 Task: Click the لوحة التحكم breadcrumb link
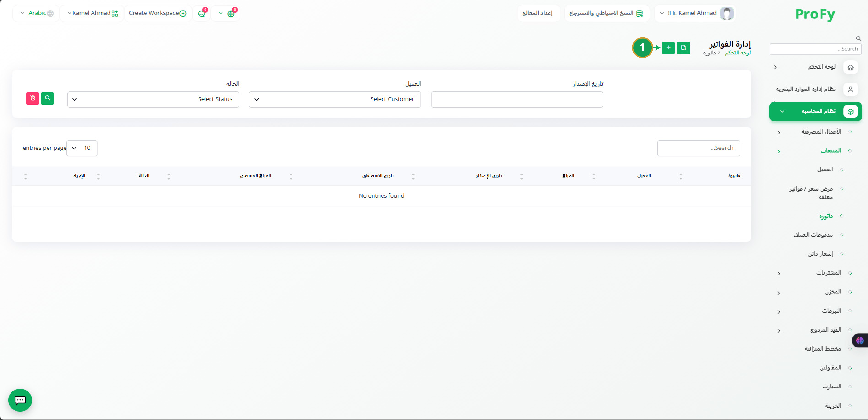tap(738, 53)
